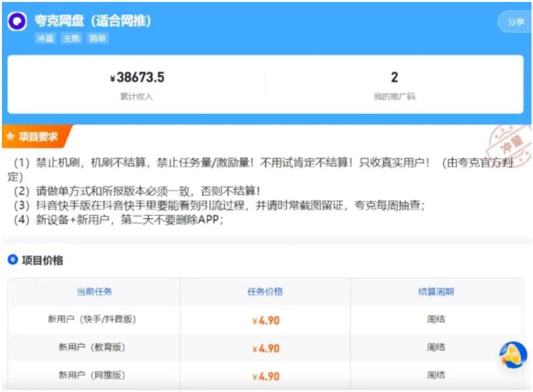Click 周结 in the 快手/抖音版 row
This screenshot has height=392, width=533.
pos(436,319)
